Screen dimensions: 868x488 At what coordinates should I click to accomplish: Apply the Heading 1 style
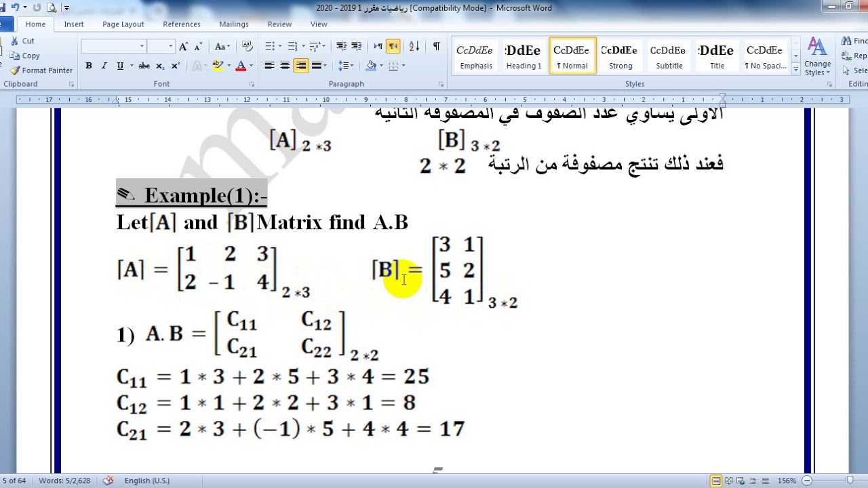pyautogui.click(x=524, y=56)
